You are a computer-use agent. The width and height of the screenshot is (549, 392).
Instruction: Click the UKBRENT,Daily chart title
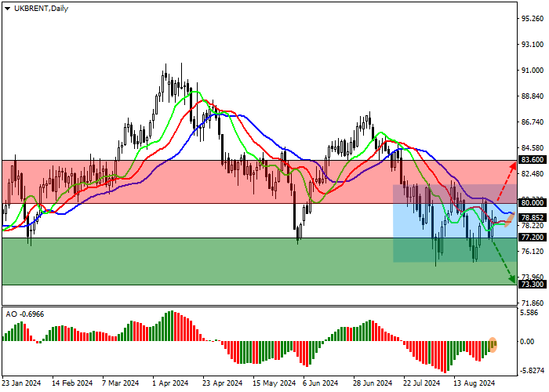(41, 9)
